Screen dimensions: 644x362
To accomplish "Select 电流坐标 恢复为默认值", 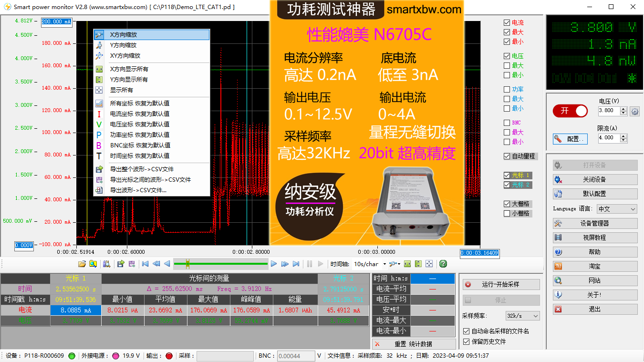I will point(151,114).
